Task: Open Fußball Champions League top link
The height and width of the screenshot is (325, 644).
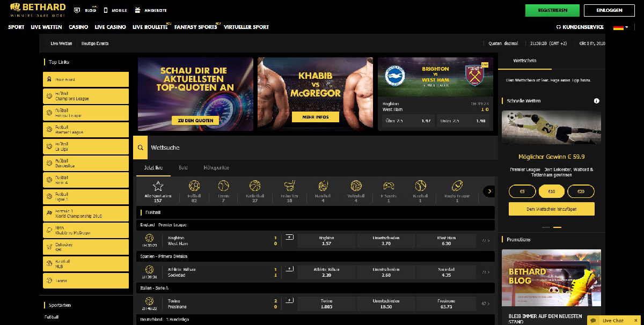Action: (x=86, y=96)
